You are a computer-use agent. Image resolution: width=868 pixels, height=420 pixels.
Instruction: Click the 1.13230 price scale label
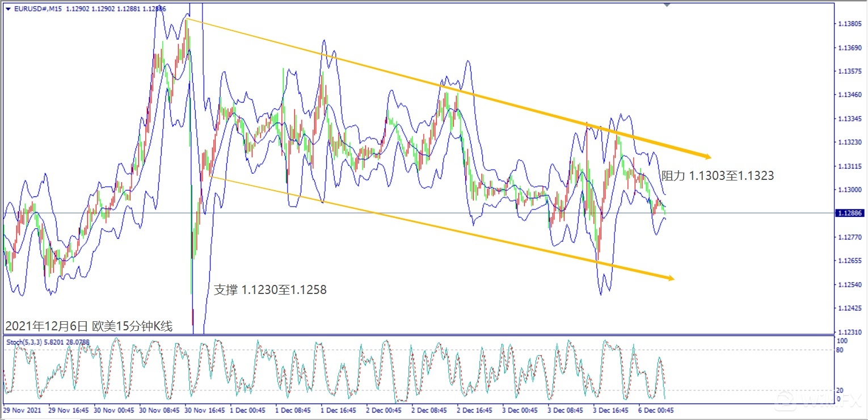point(849,142)
